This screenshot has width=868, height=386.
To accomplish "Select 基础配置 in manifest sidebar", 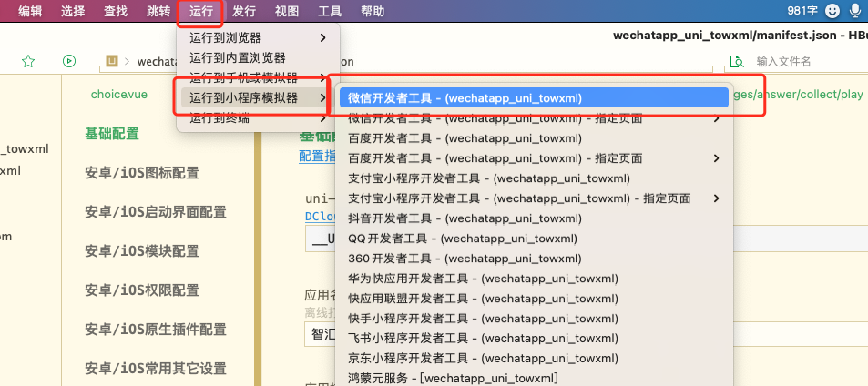I will 112,133.
